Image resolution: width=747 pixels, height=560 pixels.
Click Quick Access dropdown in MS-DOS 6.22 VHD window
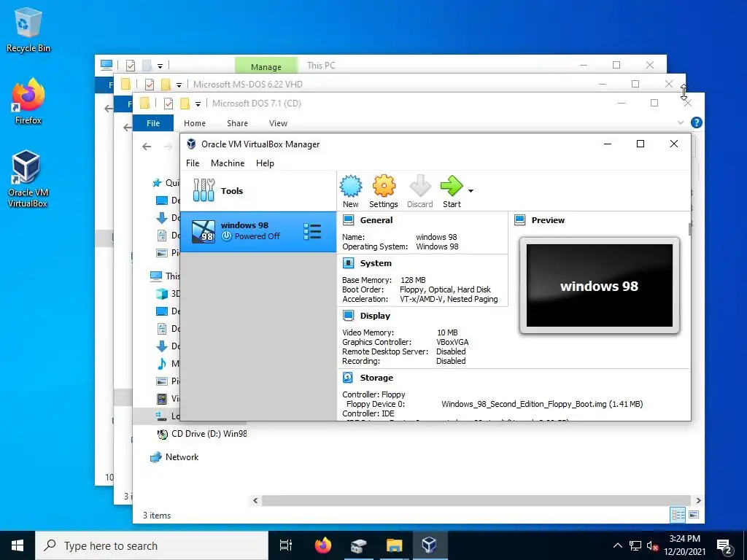pyautogui.click(x=179, y=85)
